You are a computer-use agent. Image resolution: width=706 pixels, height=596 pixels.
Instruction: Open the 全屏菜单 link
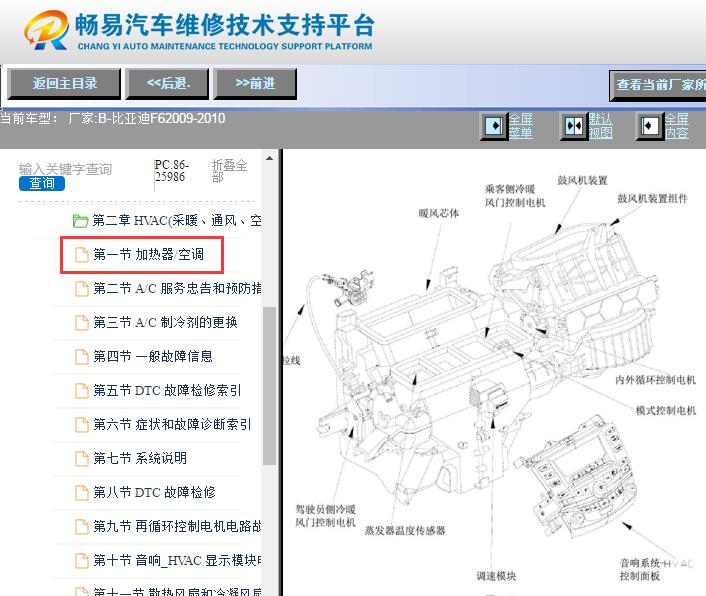click(521, 126)
